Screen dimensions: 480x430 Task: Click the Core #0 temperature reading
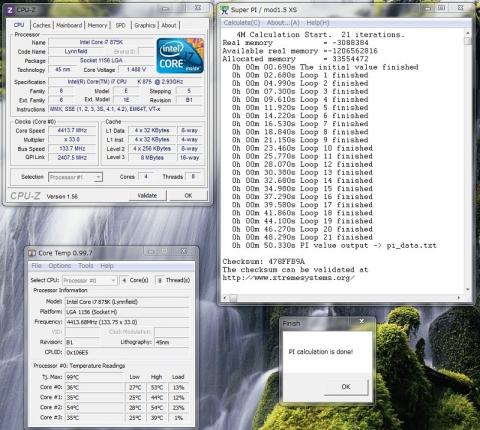pos(94,387)
